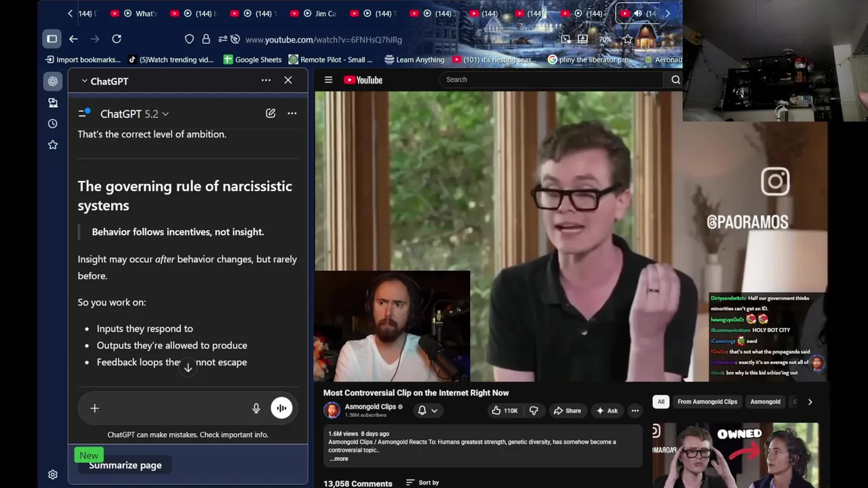
Task: Close the ChatGPT sidebar panel
Action: point(288,81)
